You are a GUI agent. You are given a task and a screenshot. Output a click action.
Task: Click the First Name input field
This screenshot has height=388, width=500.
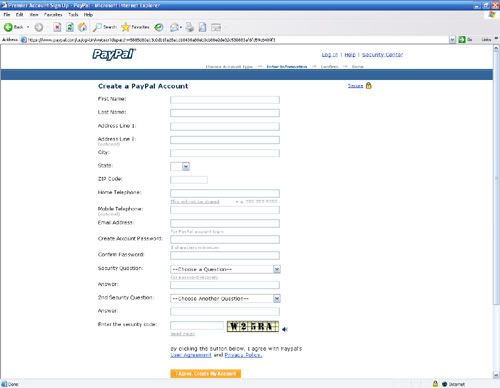click(225, 100)
